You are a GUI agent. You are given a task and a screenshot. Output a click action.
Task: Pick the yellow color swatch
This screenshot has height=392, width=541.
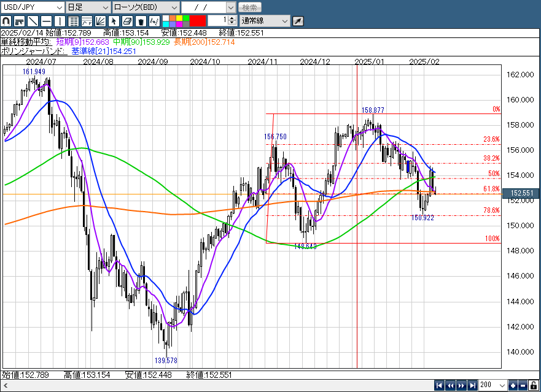coord(179,18)
